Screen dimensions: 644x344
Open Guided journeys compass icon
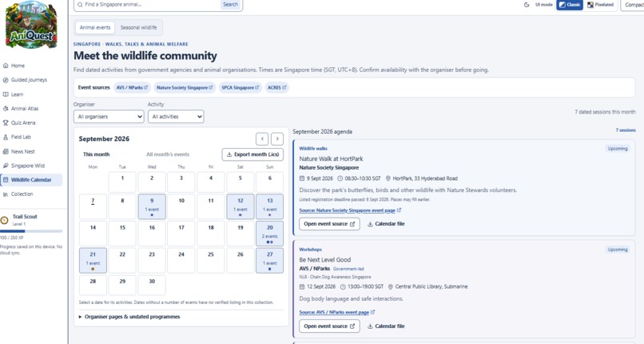(6, 80)
